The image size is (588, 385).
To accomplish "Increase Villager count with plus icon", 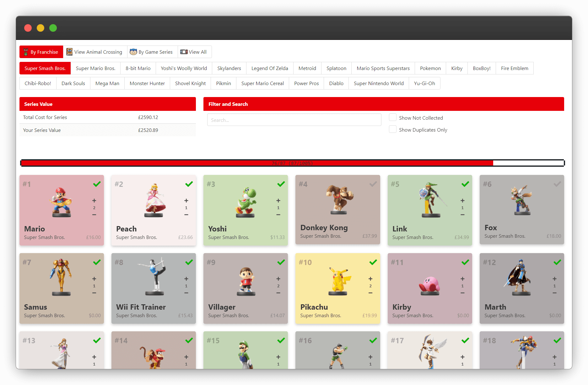I will [278, 279].
